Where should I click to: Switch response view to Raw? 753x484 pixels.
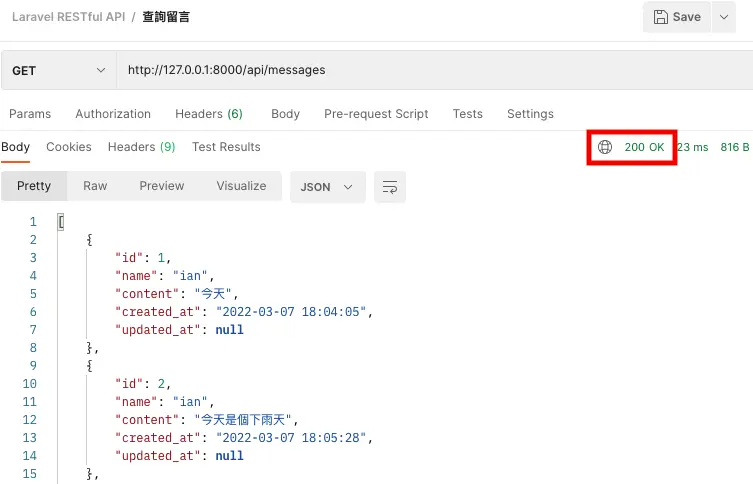[95, 186]
